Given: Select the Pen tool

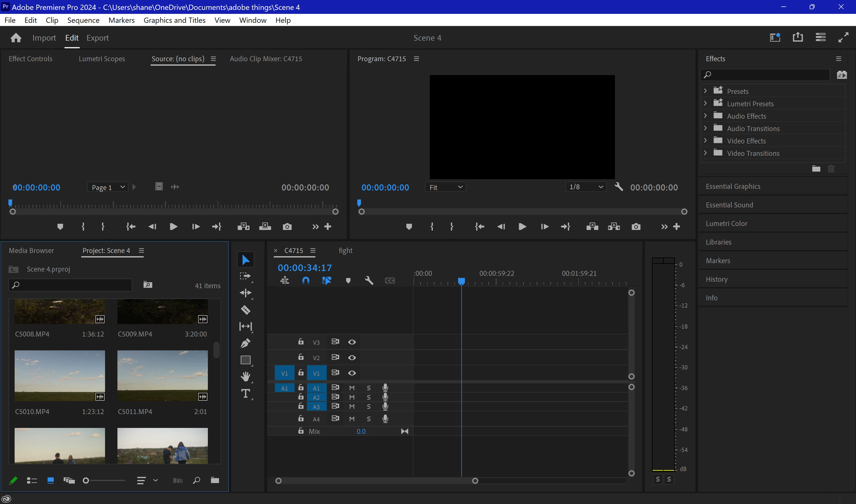Looking at the screenshot, I should [x=246, y=343].
